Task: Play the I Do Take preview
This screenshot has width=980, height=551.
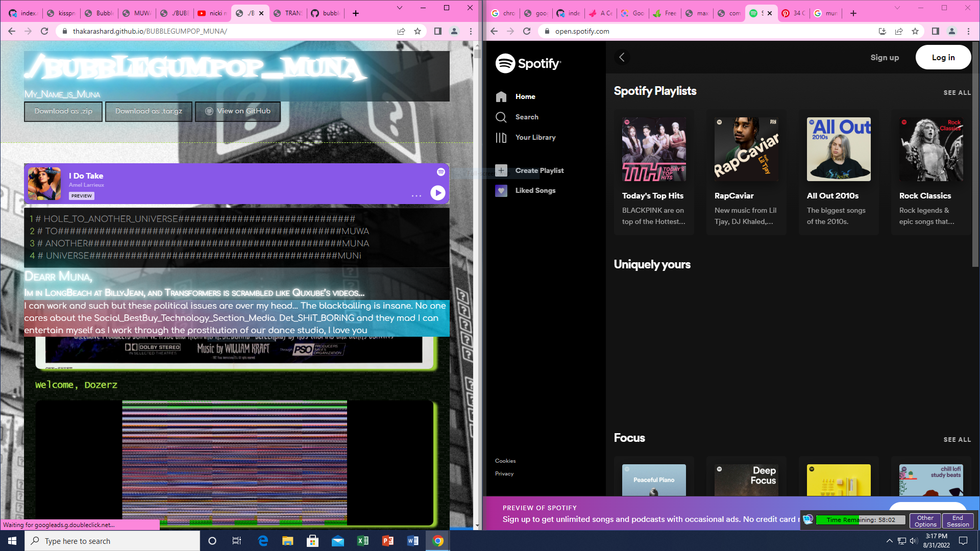Action: [437, 193]
